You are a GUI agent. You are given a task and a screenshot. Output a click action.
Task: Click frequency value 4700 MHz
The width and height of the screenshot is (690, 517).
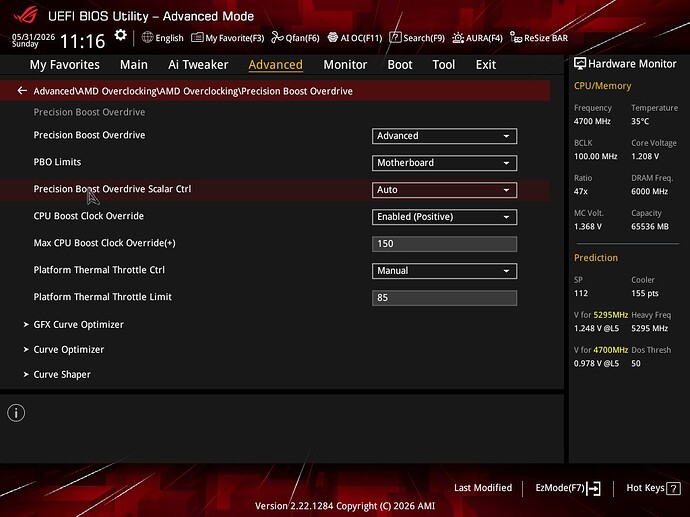point(592,121)
